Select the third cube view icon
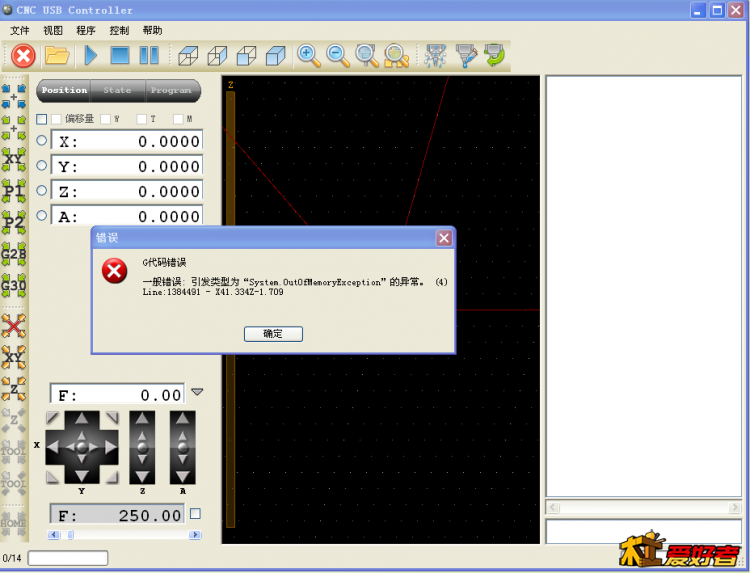The height and width of the screenshot is (573, 750). point(246,55)
